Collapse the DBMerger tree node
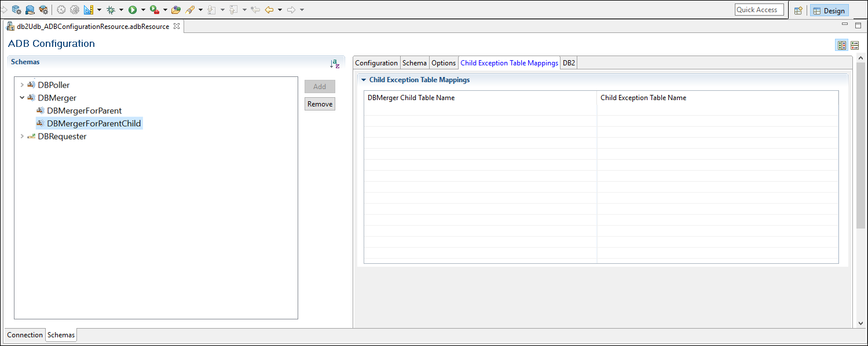The image size is (868, 346). (x=22, y=98)
